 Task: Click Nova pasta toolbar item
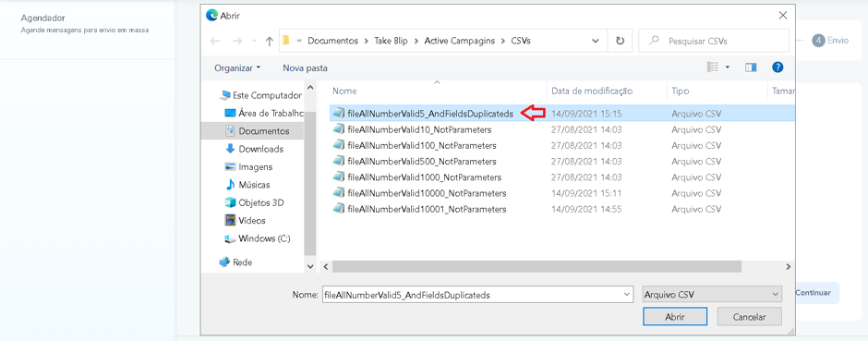coord(305,68)
